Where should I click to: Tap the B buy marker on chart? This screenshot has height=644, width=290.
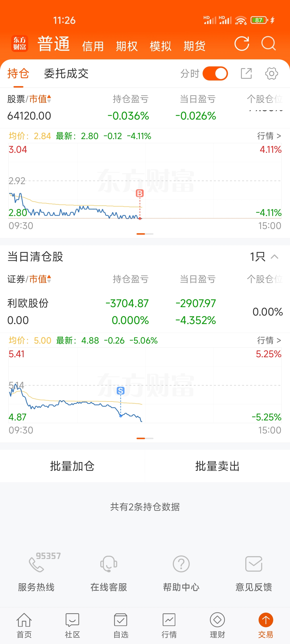[x=140, y=193]
